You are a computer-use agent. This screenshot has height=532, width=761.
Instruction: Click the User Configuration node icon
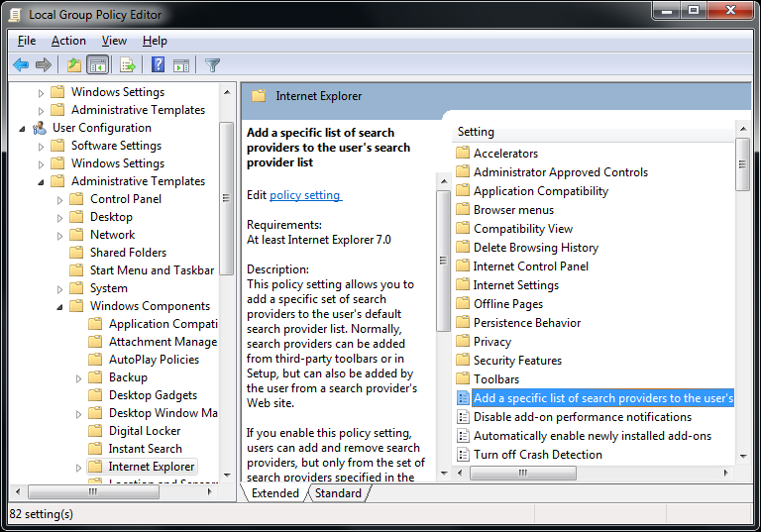[40, 128]
